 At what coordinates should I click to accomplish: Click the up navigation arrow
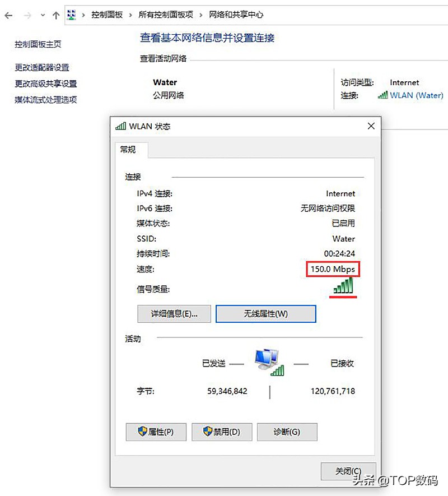55,15
